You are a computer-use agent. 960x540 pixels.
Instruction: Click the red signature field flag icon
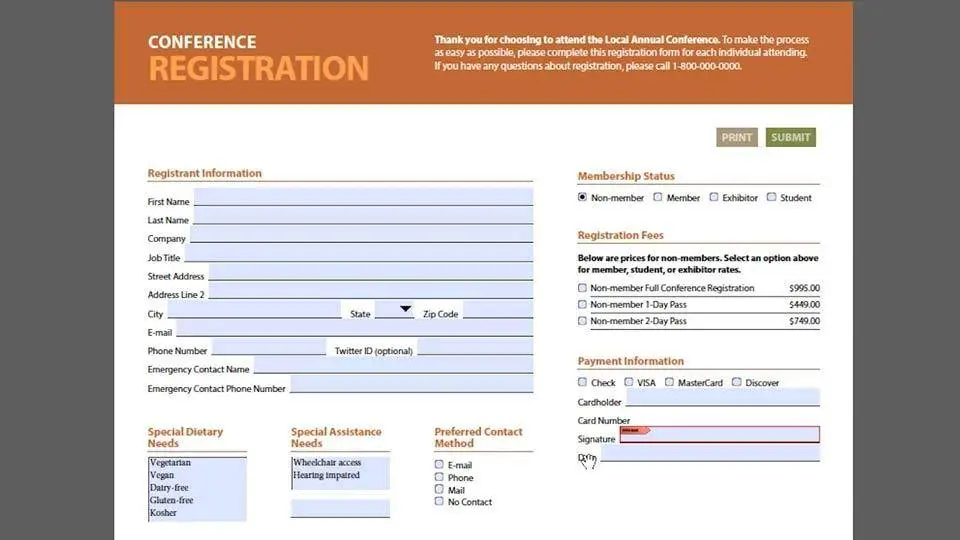pyautogui.click(x=635, y=431)
